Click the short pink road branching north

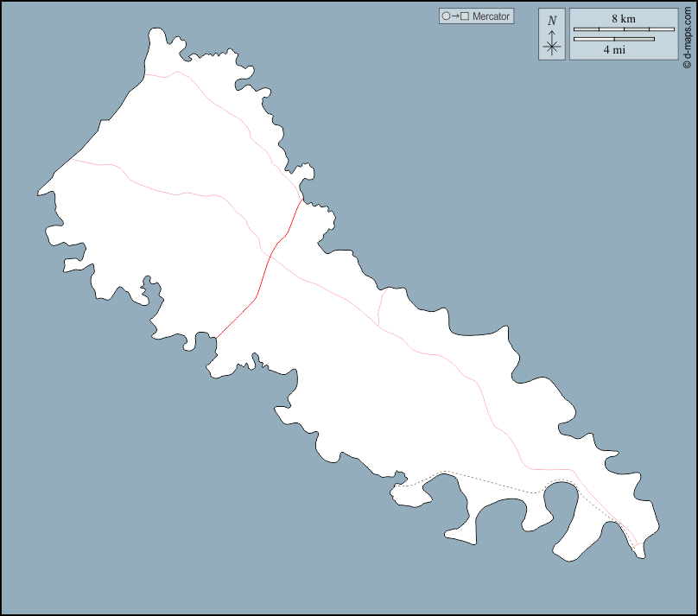coord(379,307)
